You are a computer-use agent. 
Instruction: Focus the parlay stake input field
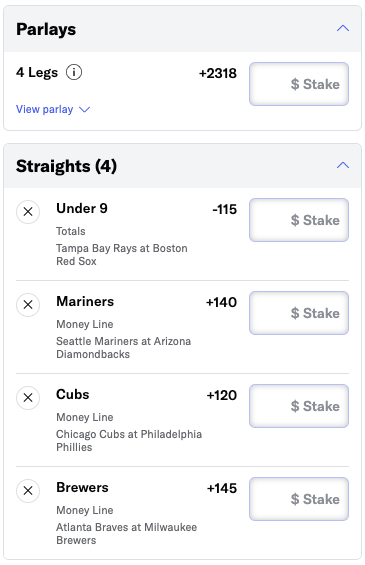(x=299, y=84)
